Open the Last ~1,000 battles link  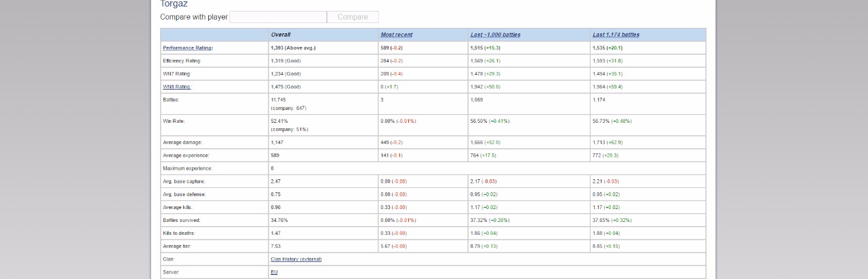click(496, 35)
